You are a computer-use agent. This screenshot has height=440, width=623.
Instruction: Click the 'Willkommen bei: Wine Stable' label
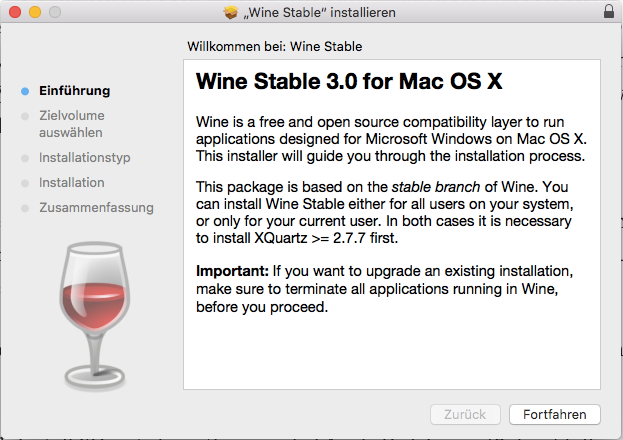[275, 47]
